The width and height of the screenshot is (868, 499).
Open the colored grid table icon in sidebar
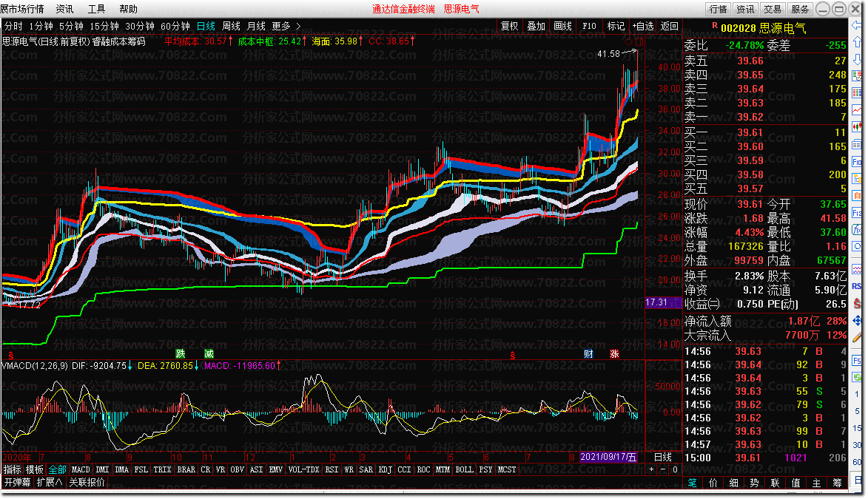[857, 93]
